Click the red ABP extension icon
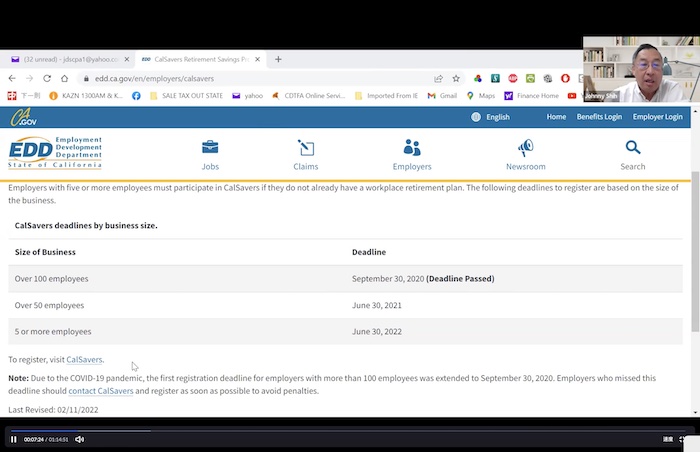The height and width of the screenshot is (452, 700). 512,79
